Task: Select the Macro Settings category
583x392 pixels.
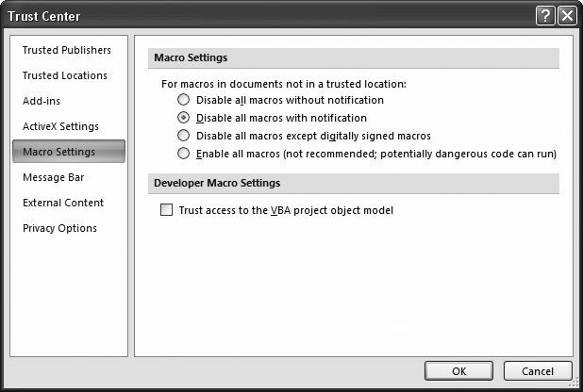Action: 59,152
